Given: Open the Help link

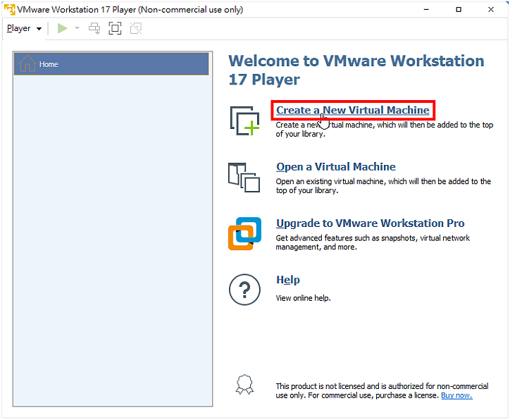Looking at the screenshot, I should 288,280.
